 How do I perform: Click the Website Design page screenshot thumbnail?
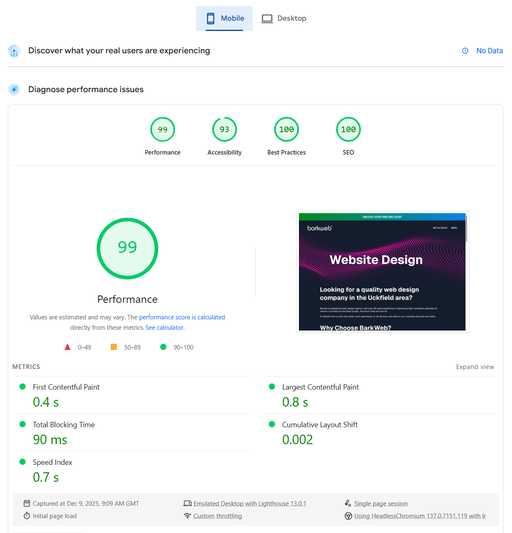point(382,271)
